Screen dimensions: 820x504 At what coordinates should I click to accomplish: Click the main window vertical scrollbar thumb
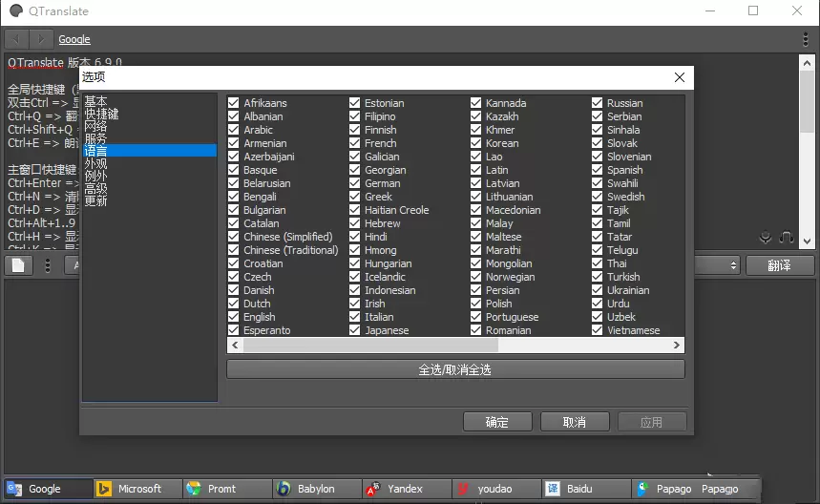tap(807, 101)
